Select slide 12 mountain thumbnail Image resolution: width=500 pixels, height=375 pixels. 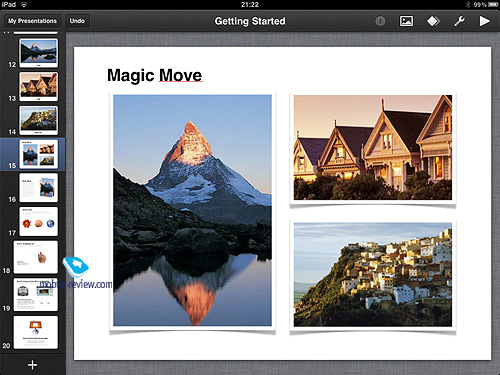pos(38,53)
